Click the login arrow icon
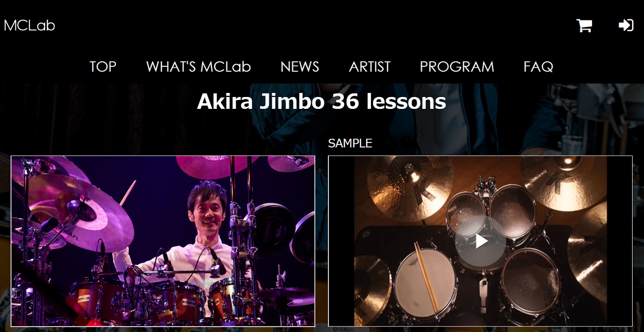This screenshot has height=332, width=644. click(x=626, y=25)
